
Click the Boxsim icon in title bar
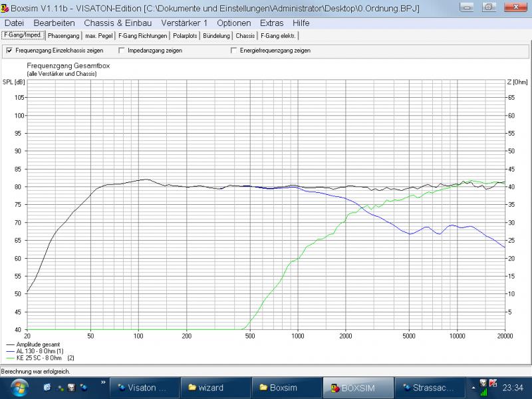(6, 7)
